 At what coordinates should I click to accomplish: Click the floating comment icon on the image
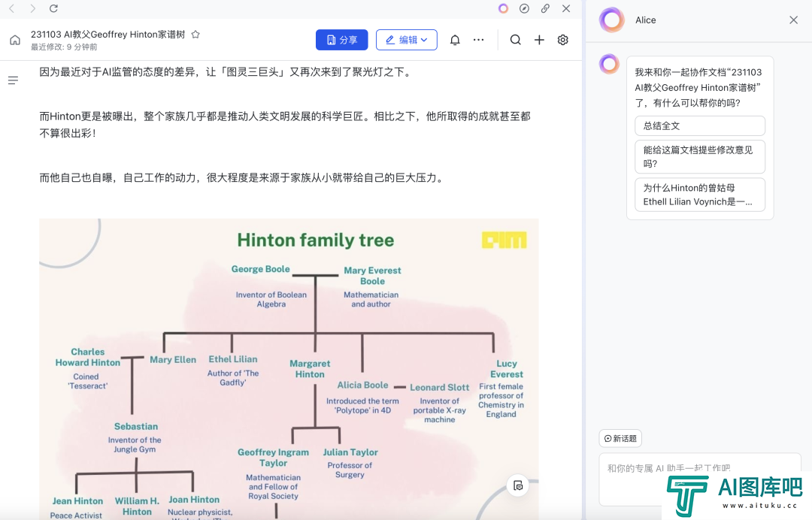[x=518, y=485]
